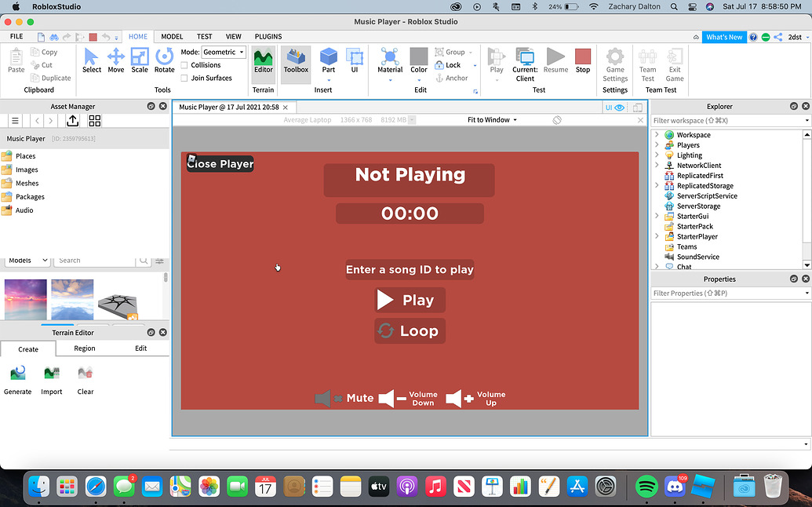This screenshot has width=812, height=507.
Task: Click the Current: Client view switch
Action: 525,64
